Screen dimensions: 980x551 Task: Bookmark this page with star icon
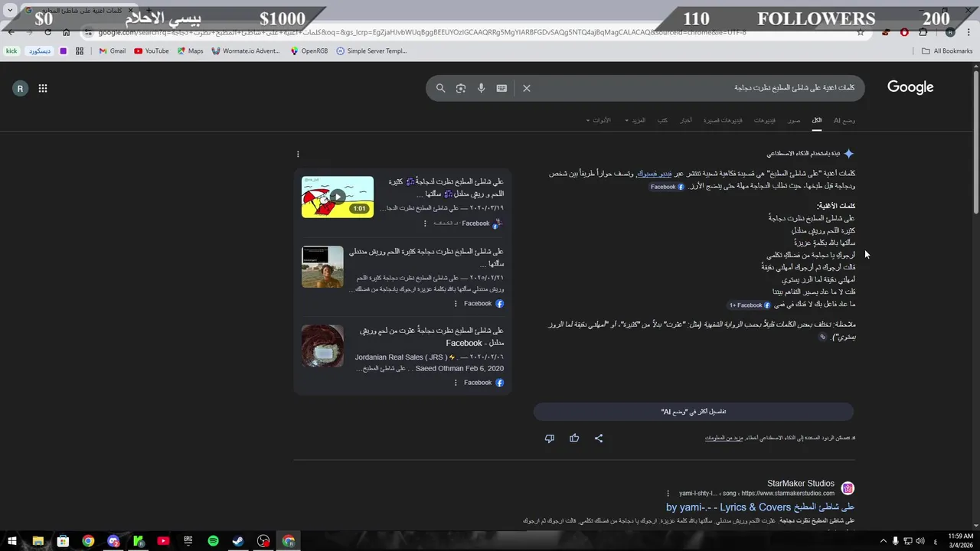(x=861, y=32)
